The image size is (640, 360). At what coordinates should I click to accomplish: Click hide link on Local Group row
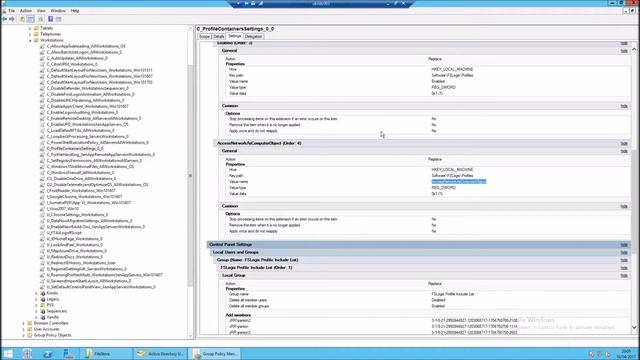coord(624,276)
